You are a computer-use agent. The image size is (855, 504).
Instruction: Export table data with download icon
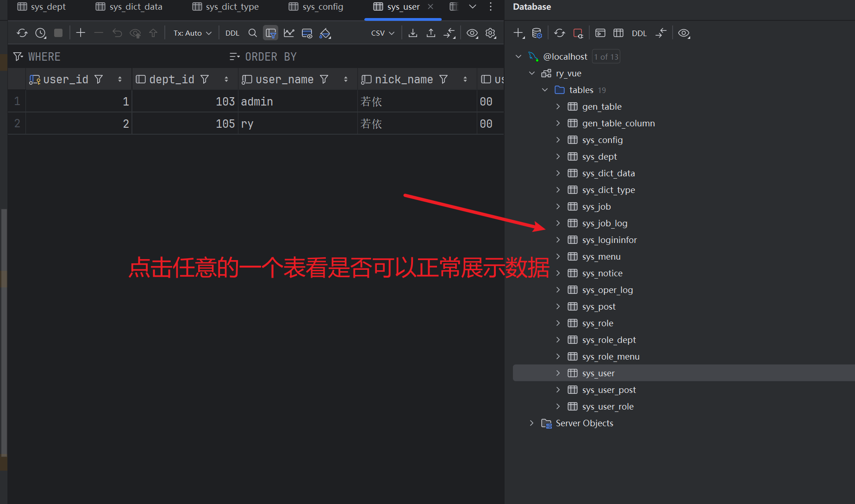point(413,33)
